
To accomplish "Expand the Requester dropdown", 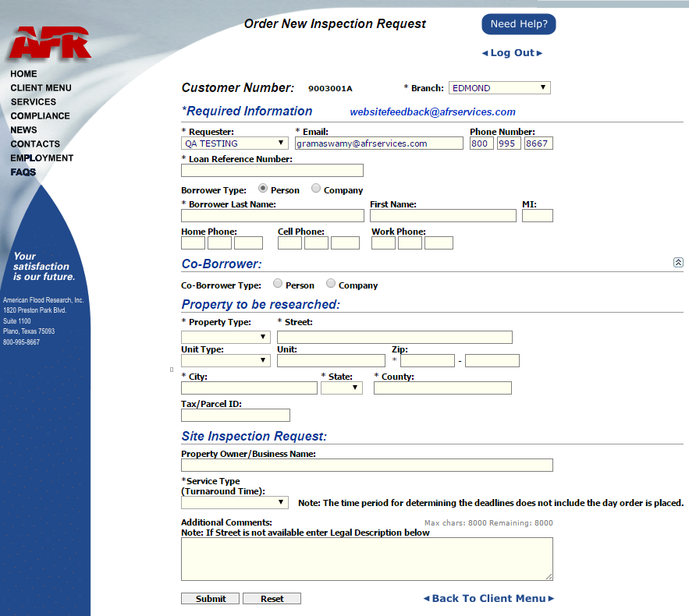I will pos(235,143).
